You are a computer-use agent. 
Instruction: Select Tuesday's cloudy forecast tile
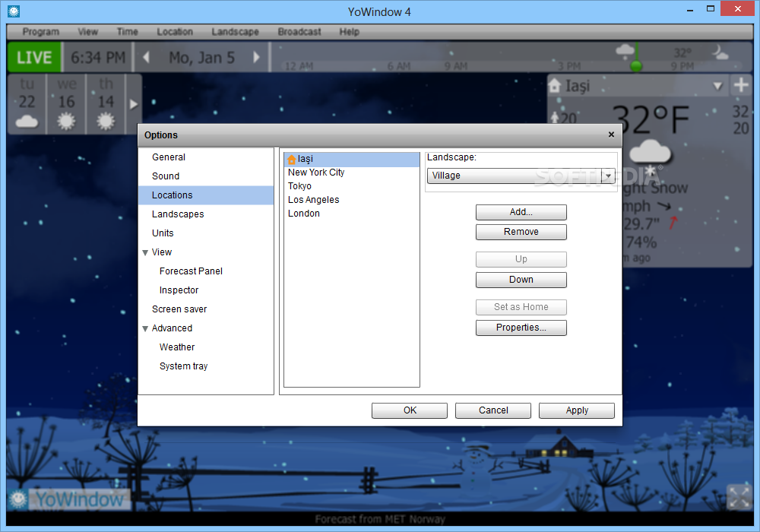click(27, 104)
